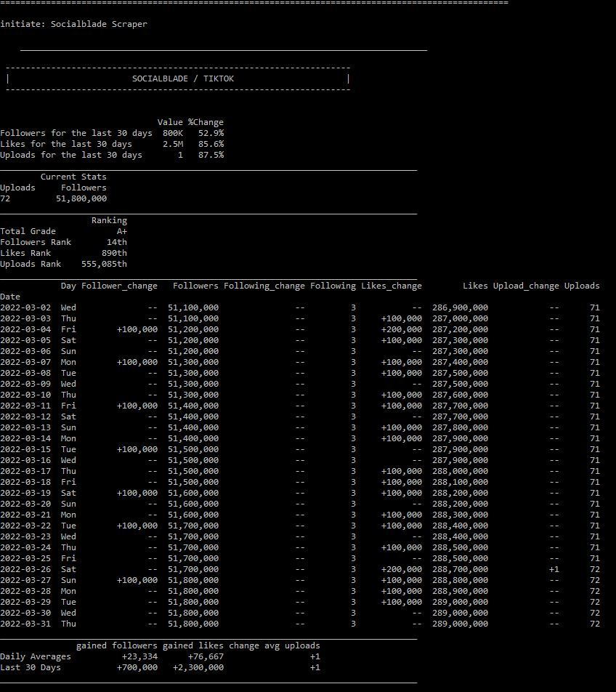Click the last 30 days '+2,300,000' likes value

pyautogui.click(x=198, y=667)
